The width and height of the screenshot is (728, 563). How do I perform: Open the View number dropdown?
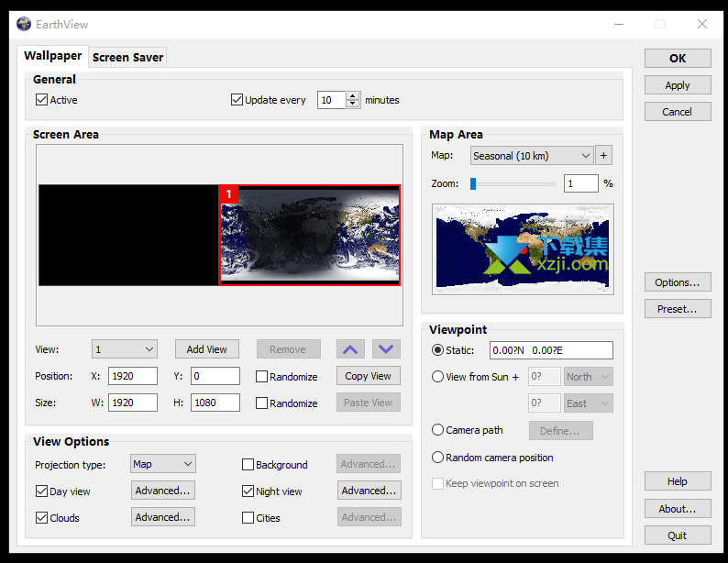[125, 349]
